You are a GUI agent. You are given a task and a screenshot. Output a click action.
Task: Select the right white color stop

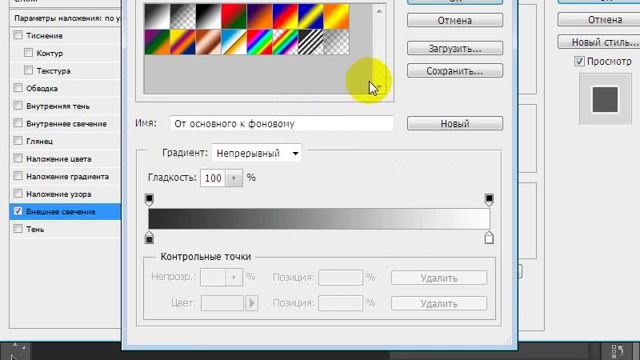(489, 238)
